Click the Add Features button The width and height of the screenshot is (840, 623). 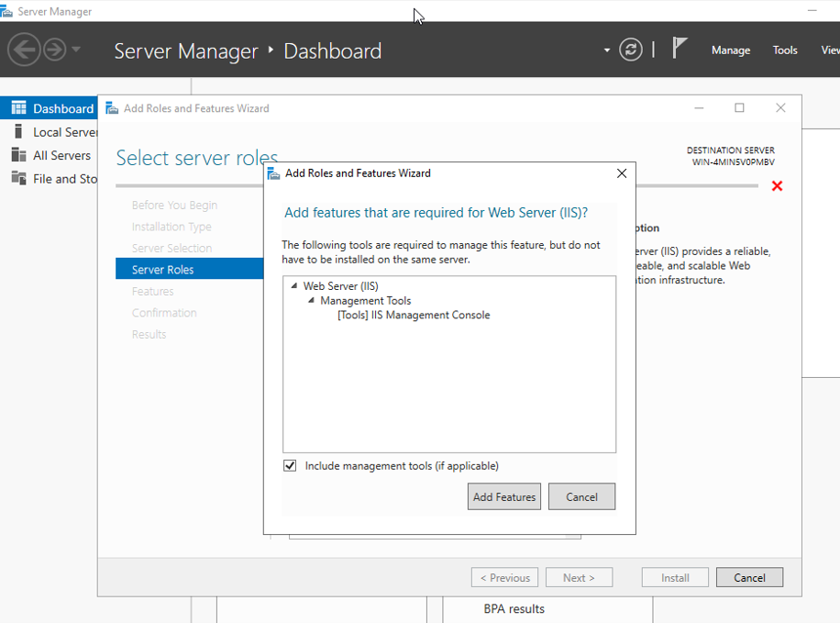(503, 497)
